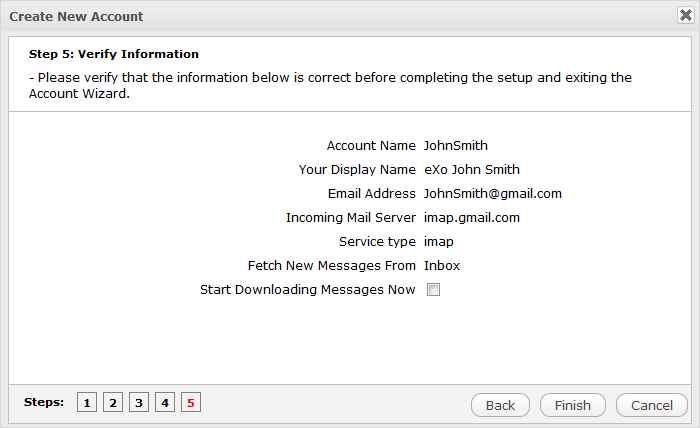
Task: Cancel the account wizard
Action: 652,405
